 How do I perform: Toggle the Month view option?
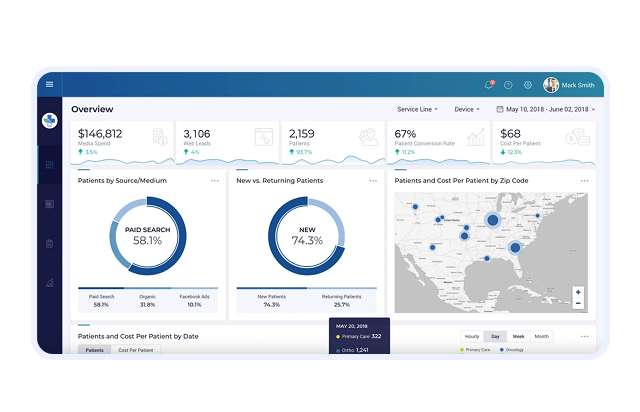tap(541, 337)
